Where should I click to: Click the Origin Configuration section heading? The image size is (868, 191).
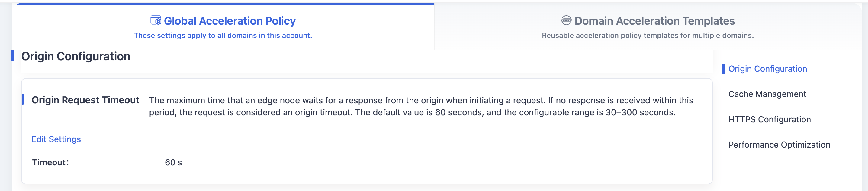pos(76,56)
